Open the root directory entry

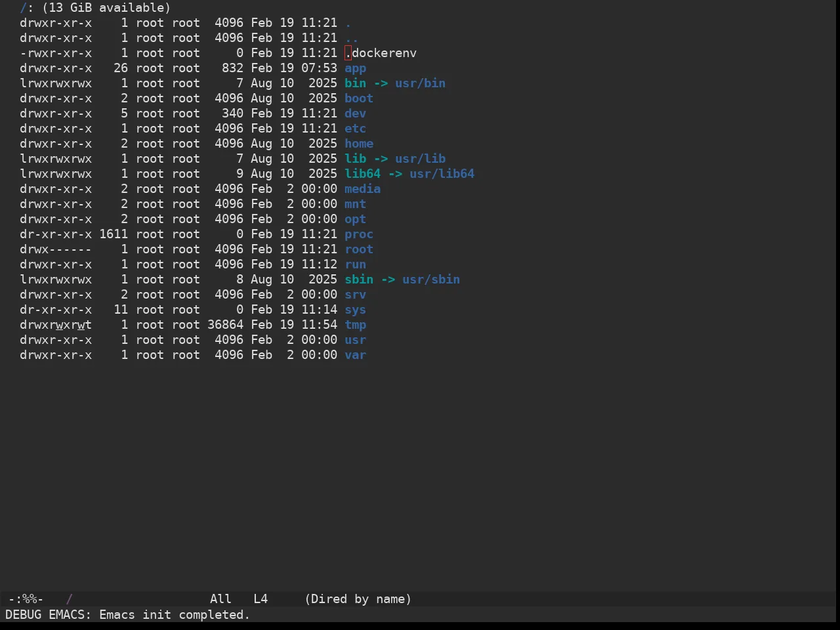359,249
